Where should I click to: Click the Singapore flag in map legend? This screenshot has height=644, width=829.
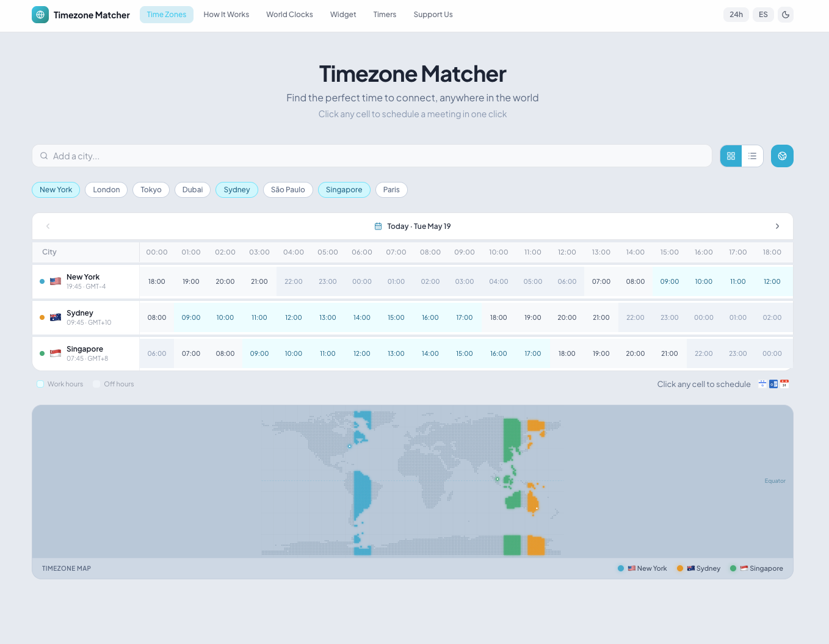pos(744,568)
